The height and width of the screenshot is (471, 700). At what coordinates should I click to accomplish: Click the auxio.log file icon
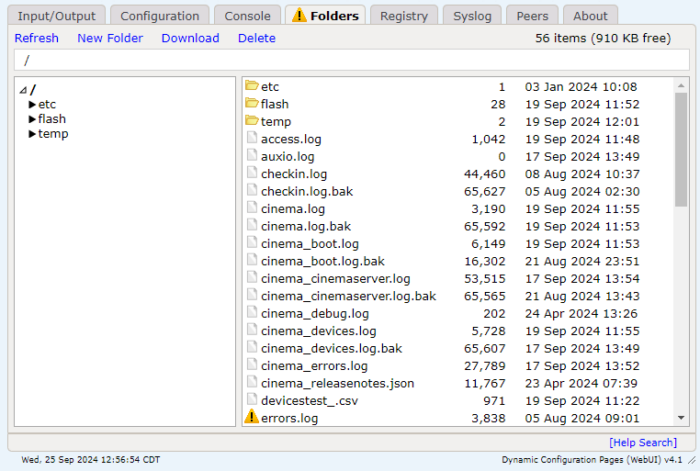pos(252,155)
